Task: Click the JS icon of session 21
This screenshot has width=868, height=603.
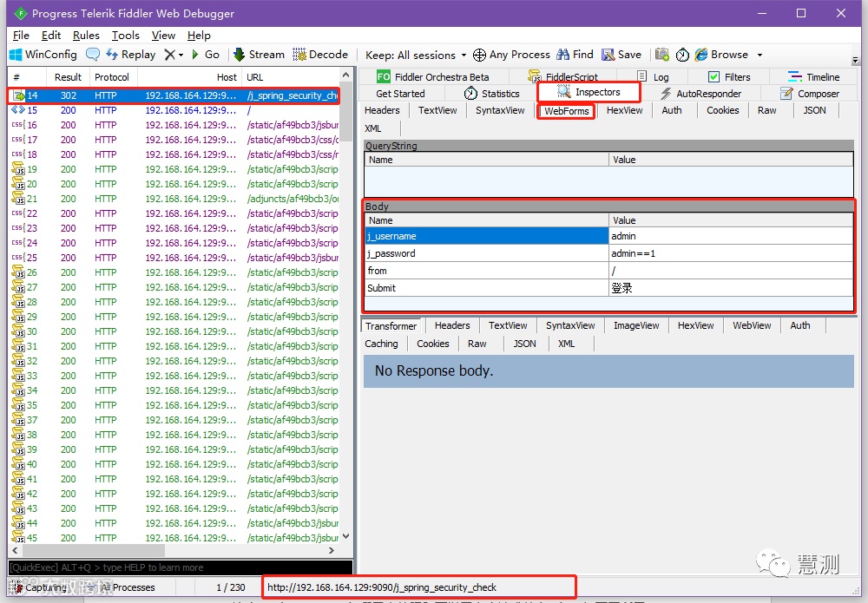Action: 17,199
